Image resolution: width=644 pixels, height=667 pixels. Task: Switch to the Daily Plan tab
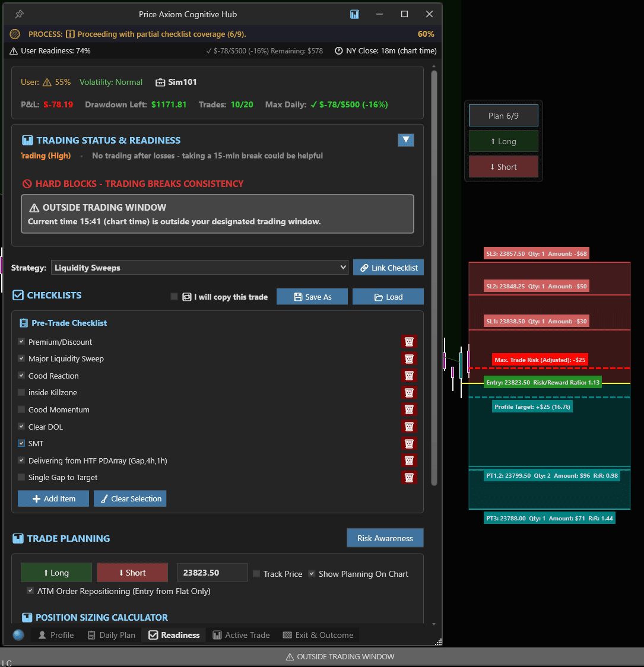112,635
